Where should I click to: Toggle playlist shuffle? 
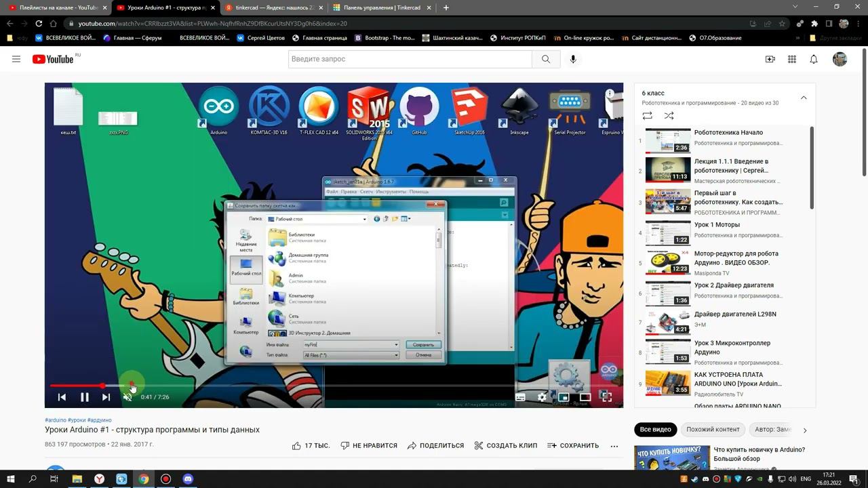tap(669, 116)
